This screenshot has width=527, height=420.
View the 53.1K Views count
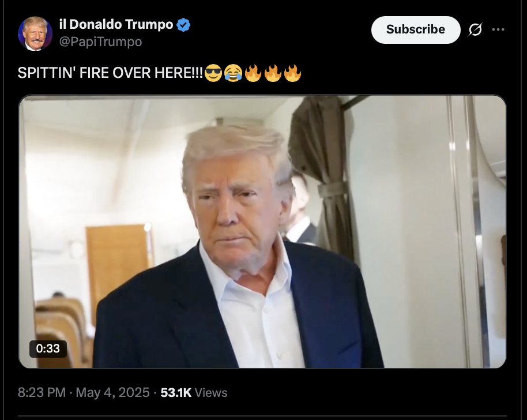pos(194,392)
